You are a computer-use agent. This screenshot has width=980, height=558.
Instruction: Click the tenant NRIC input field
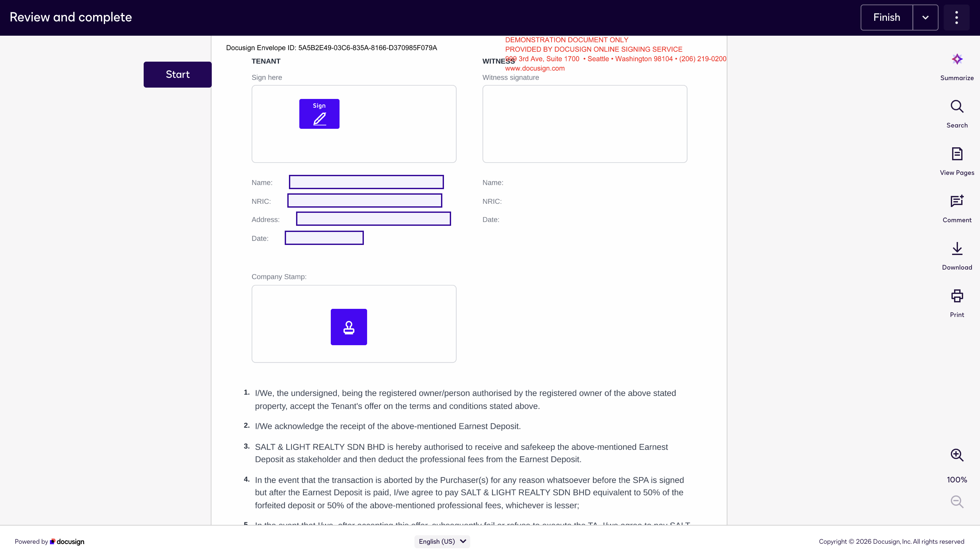(365, 200)
